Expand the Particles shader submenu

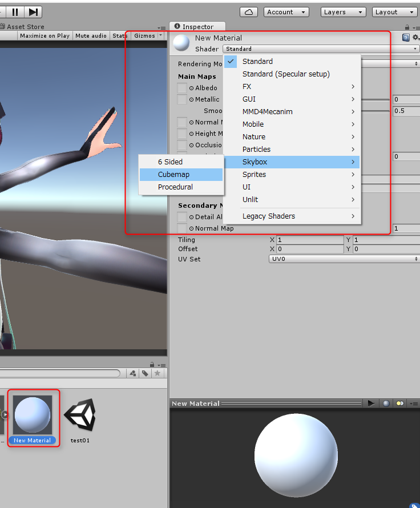292,150
